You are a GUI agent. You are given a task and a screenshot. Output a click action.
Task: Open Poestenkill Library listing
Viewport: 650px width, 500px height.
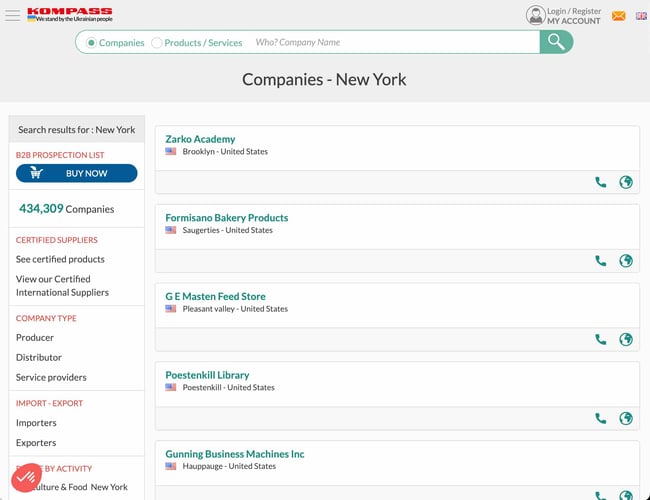(x=207, y=375)
